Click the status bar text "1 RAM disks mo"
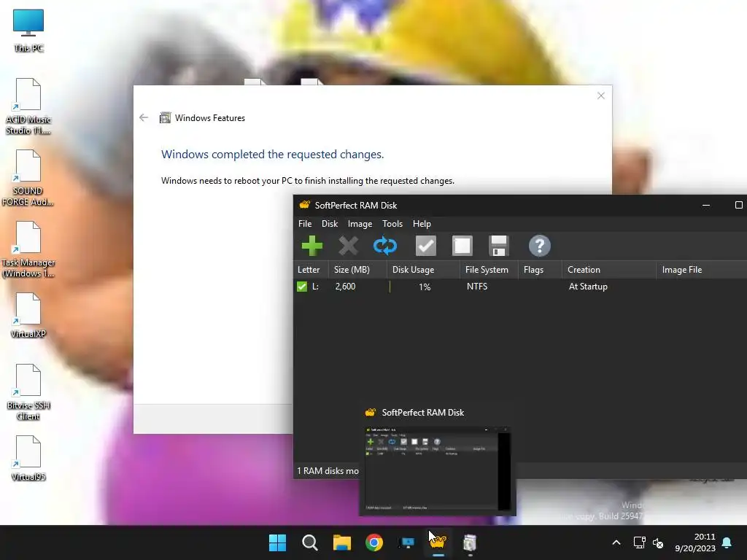 328,470
